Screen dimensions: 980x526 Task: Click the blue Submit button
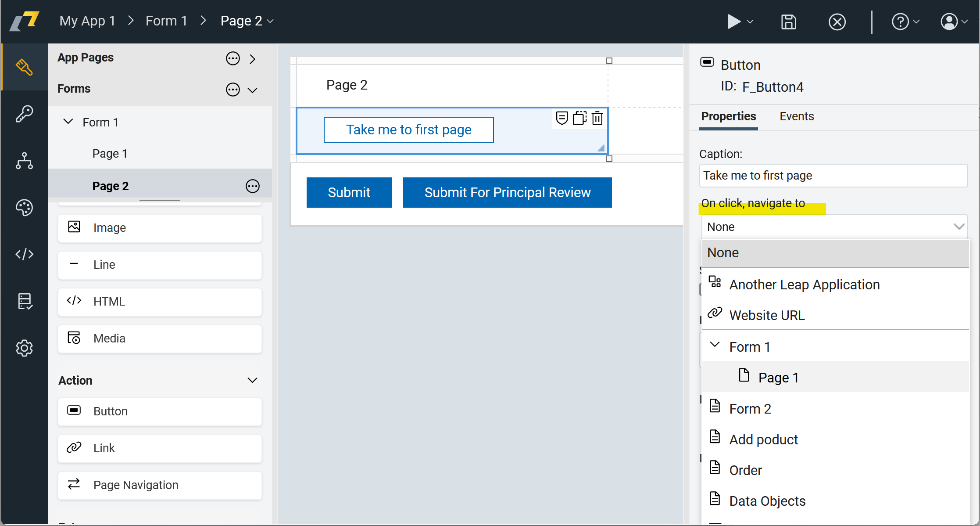coord(349,192)
